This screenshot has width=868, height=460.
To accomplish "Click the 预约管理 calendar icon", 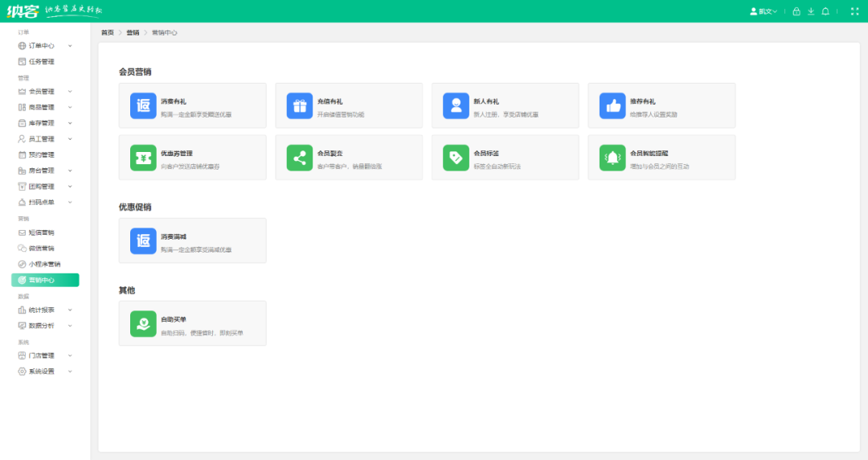I will (x=23, y=154).
